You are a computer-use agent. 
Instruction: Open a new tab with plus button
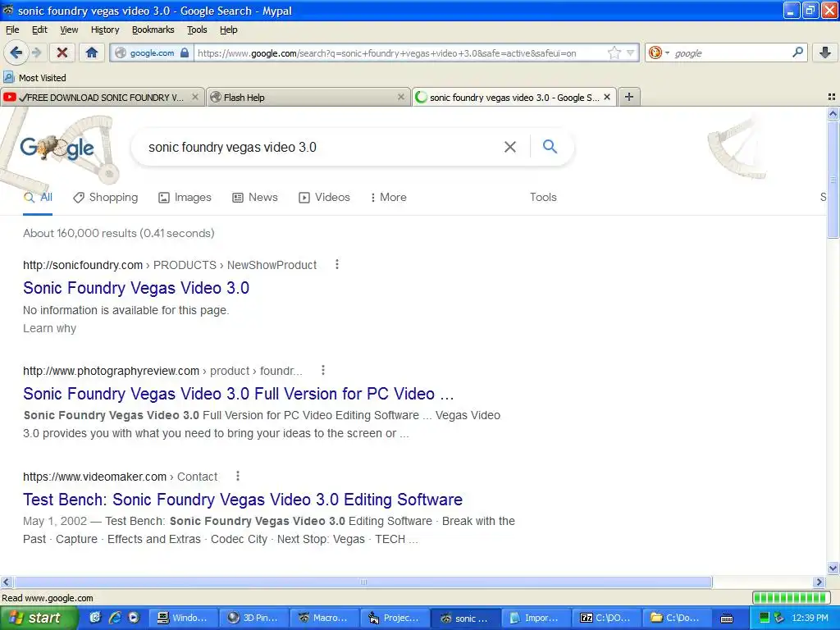629,97
